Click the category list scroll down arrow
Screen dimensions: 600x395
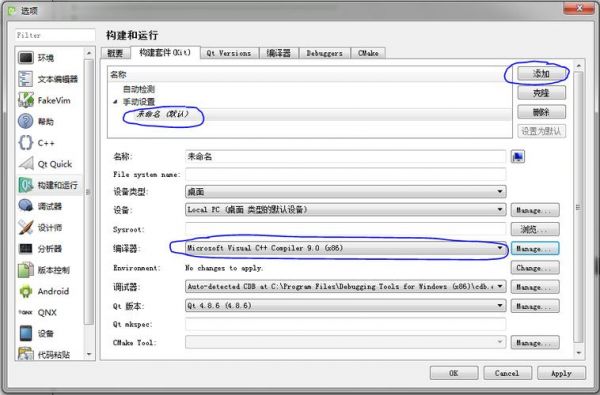click(x=89, y=354)
